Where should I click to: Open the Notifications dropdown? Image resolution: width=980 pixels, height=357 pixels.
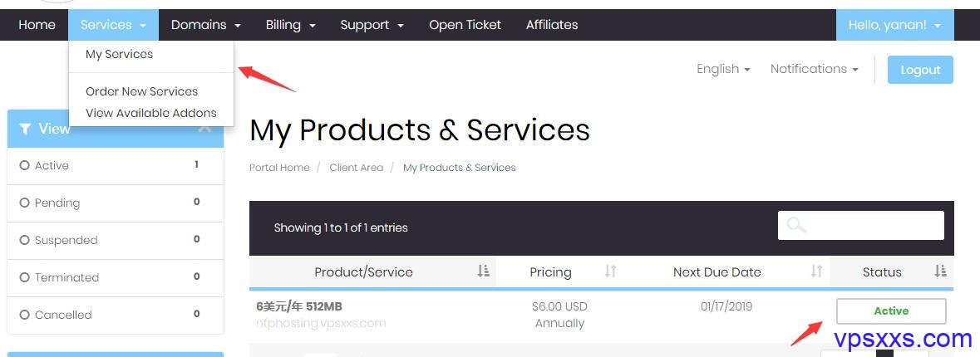tap(814, 69)
